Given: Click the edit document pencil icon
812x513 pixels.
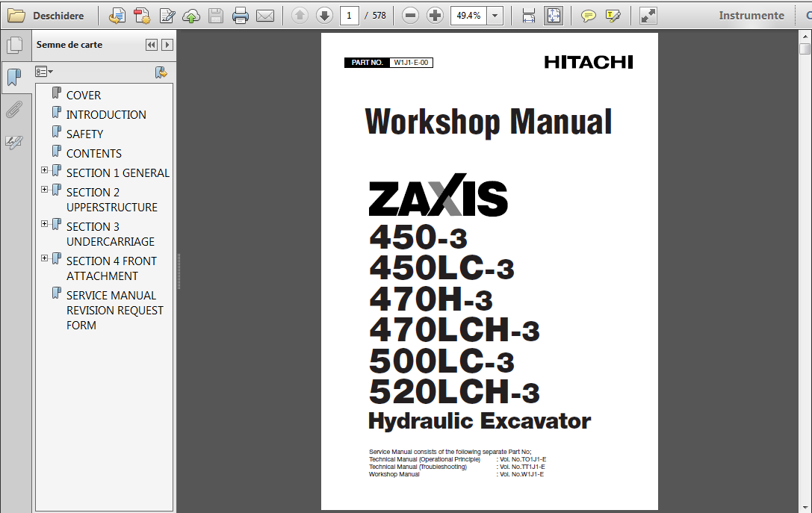Looking at the screenshot, I should point(167,16).
